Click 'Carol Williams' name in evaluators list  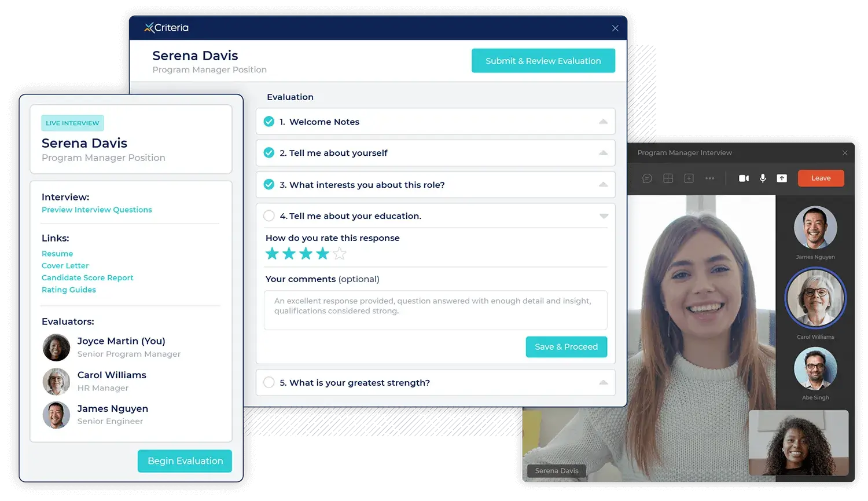(112, 375)
